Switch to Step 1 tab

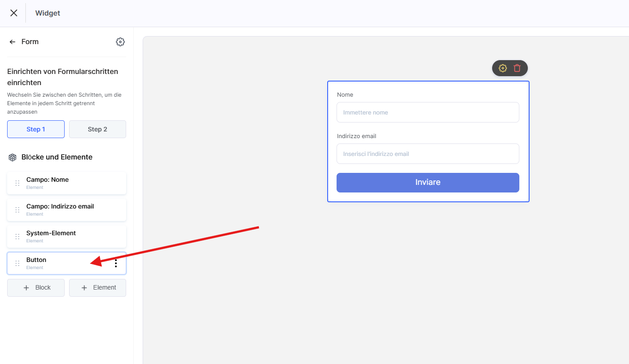pyautogui.click(x=36, y=129)
